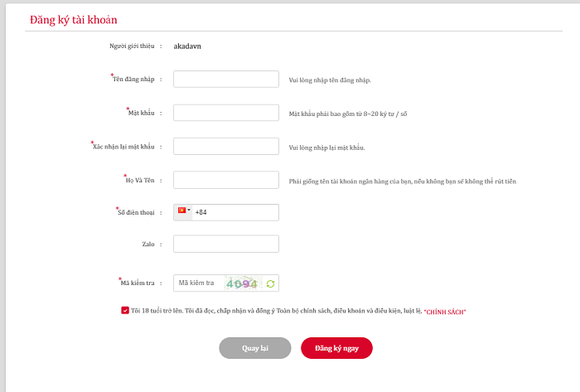Screen dimensions: 580x392
Task: Open the "CHÍNH SÁCH" policy link
Action: [x=445, y=312]
